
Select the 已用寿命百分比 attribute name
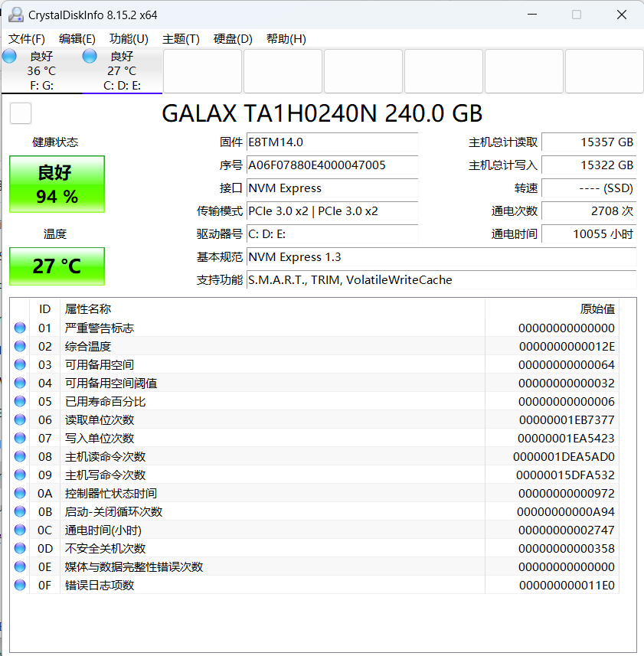pos(105,402)
